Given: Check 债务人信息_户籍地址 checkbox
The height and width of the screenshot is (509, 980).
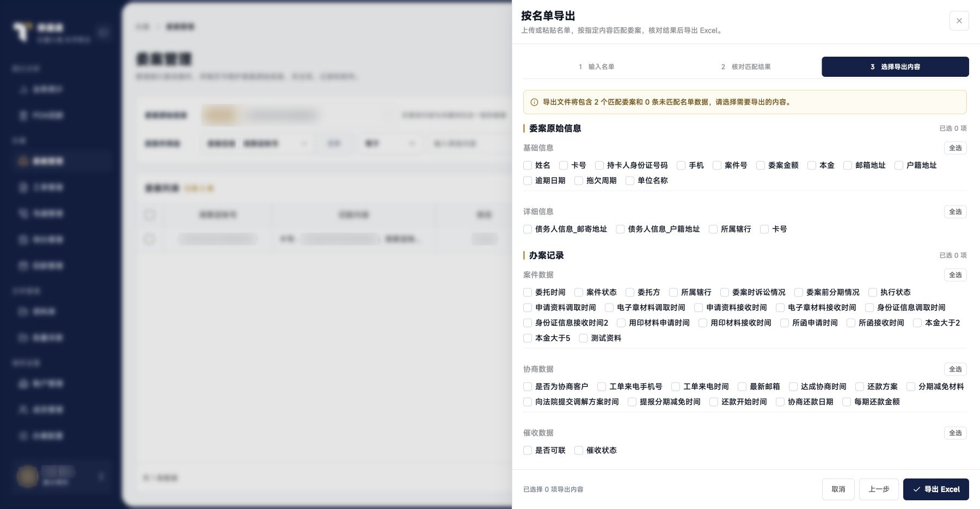Looking at the screenshot, I should 620,229.
